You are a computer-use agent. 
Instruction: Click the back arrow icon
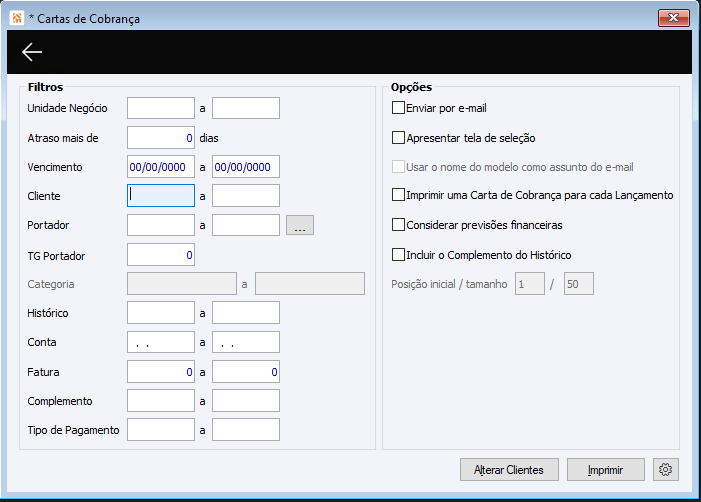click(32, 52)
